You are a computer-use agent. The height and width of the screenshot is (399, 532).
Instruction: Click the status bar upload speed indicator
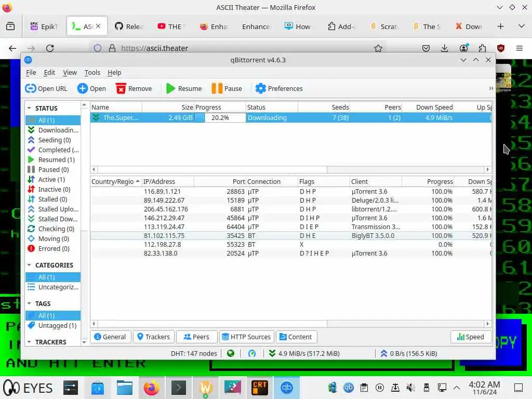click(408, 353)
